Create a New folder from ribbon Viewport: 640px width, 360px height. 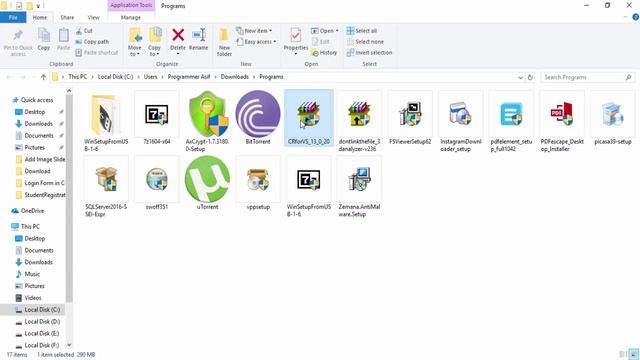224,42
